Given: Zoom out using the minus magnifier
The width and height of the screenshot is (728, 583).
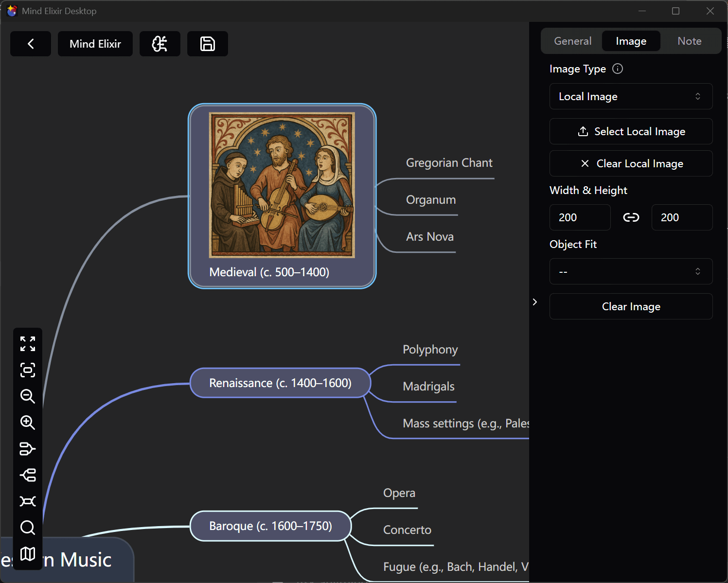Looking at the screenshot, I should click(28, 396).
